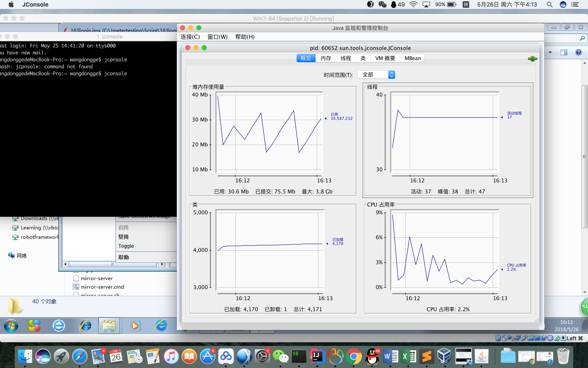This screenshot has width=588, height=368.
Task: Open Finder from the Dock
Action: click(x=25, y=357)
